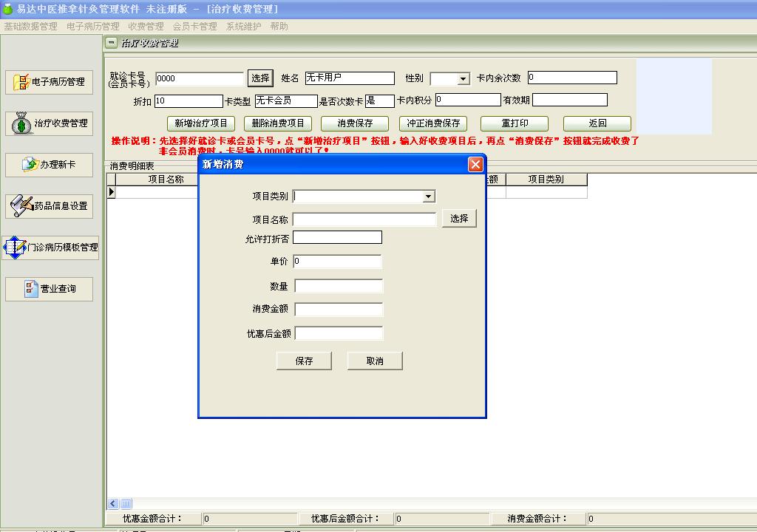This screenshot has height=532, width=757.
Task: Focus the 卡内余次数 field
Action: click(x=573, y=78)
